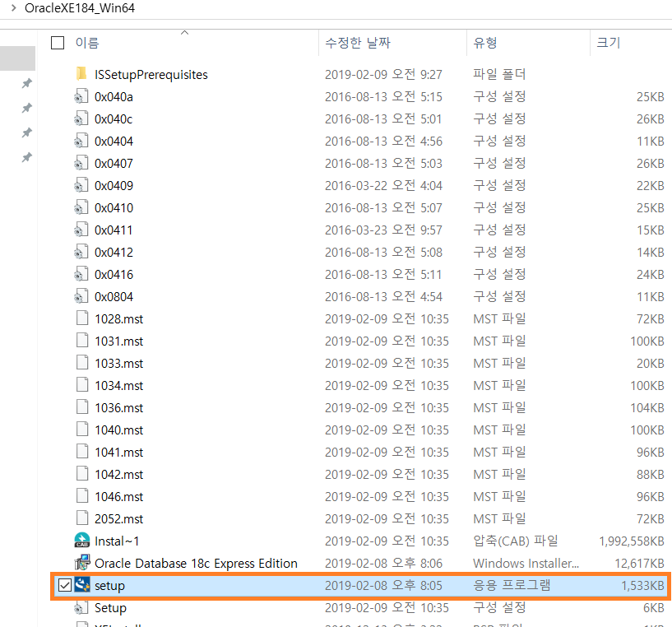672x627 pixels.
Task: Select the 1031.mst file icon
Action: (82, 341)
